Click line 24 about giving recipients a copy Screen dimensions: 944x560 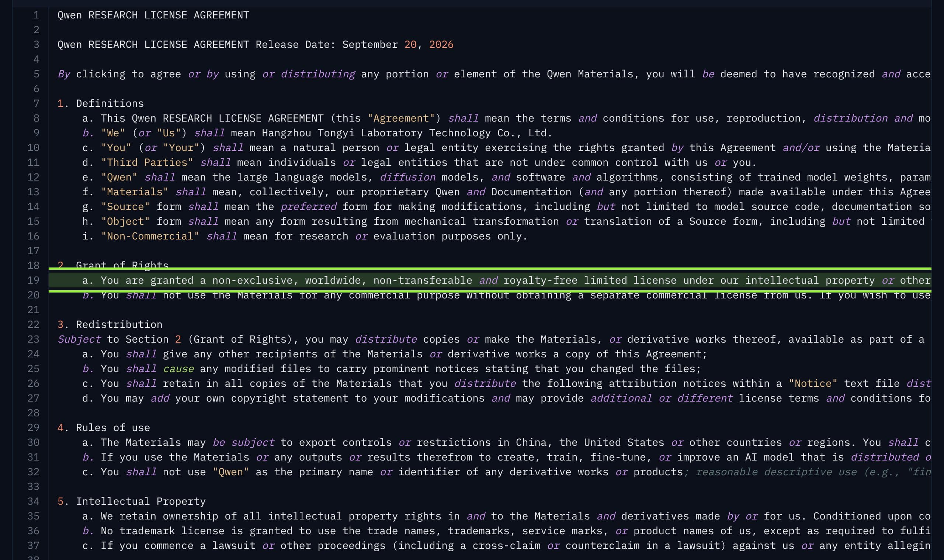click(x=395, y=354)
